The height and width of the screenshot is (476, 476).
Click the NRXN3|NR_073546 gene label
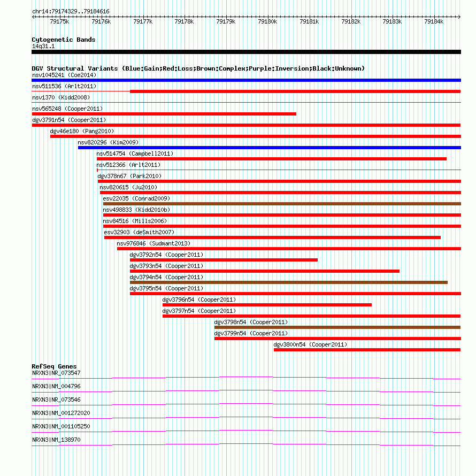click(x=56, y=400)
